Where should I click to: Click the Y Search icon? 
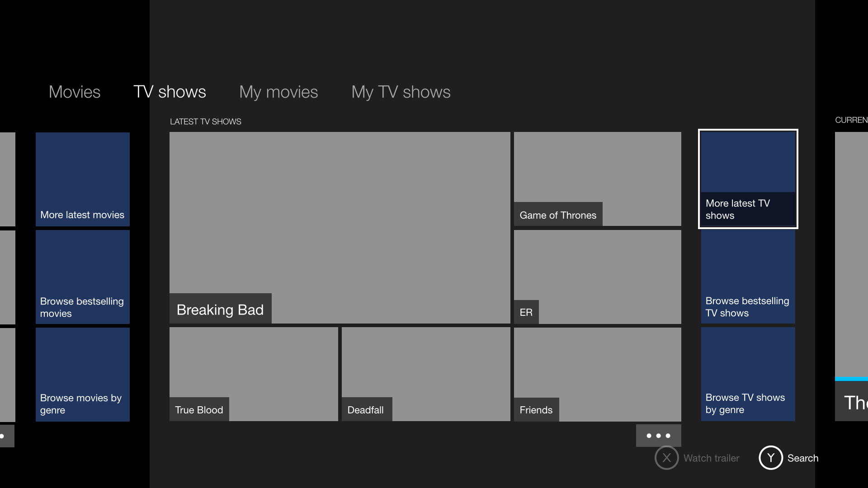click(771, 458)
